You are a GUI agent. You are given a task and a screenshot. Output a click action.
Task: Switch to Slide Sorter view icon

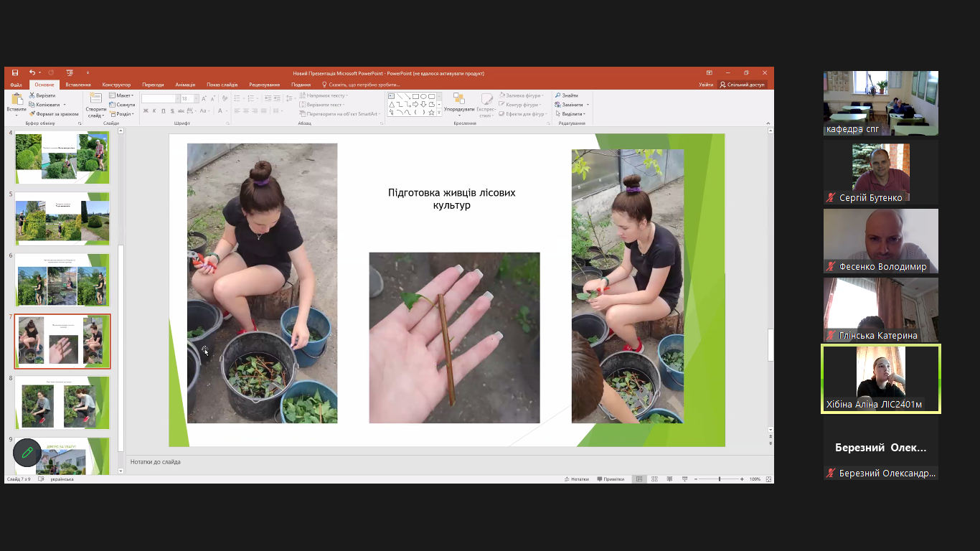click(x=654, y=479)
